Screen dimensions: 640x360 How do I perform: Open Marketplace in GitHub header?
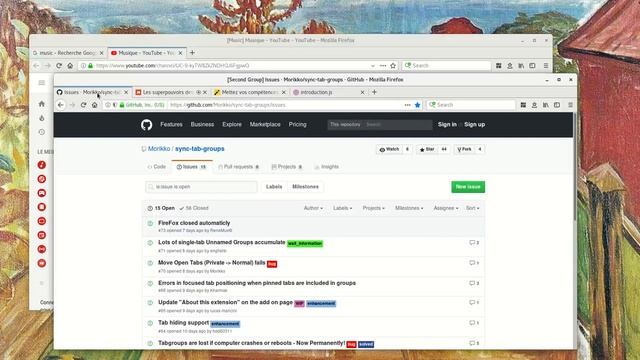point(265,124)
